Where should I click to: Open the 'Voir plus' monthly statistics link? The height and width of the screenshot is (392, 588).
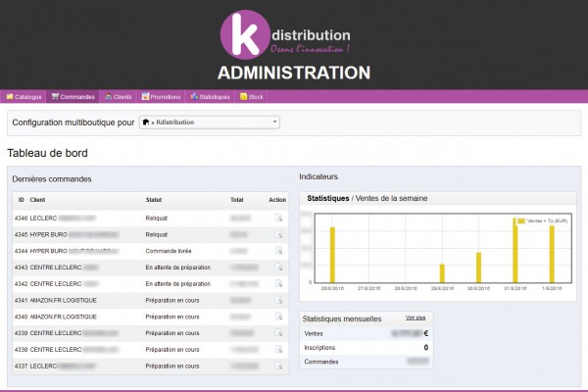416,318
